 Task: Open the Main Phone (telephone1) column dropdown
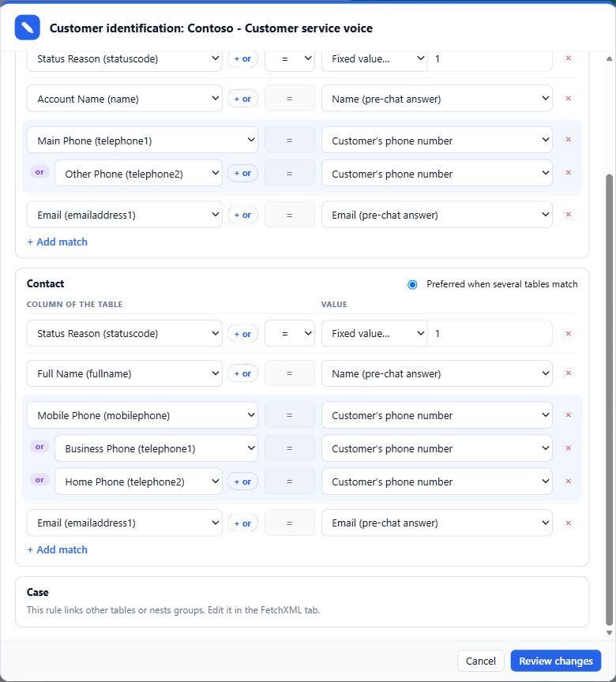142,140
